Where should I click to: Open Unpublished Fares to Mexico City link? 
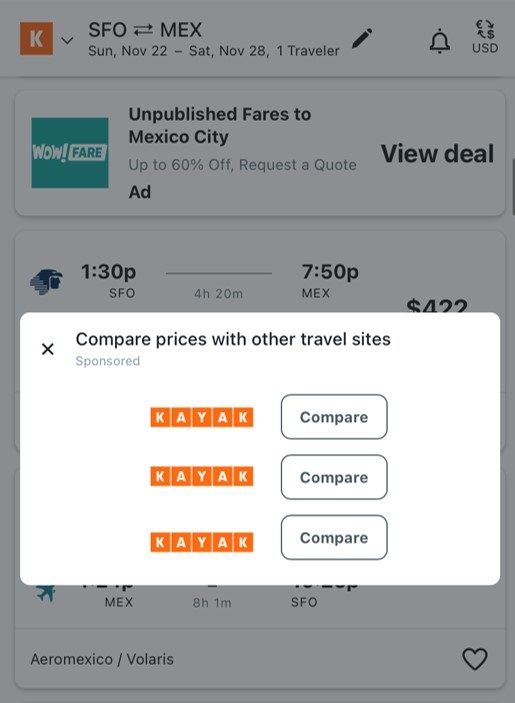coord(220,126)
